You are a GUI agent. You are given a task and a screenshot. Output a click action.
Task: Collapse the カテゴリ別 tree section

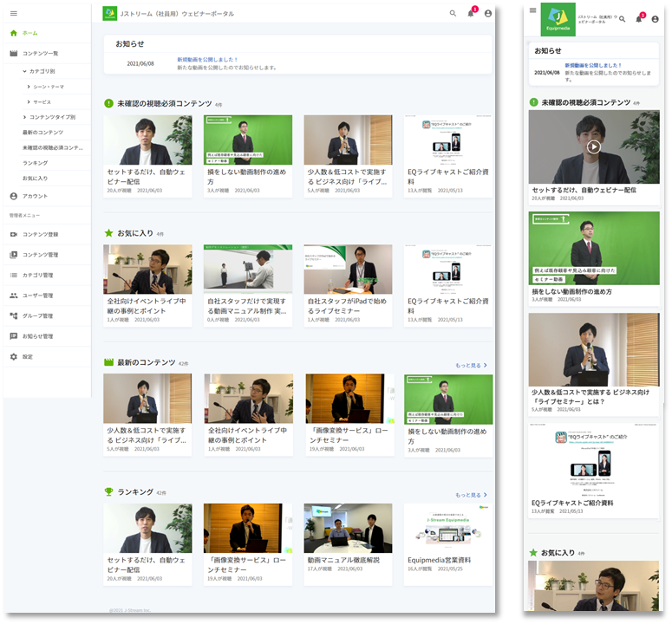coord(25,71)
